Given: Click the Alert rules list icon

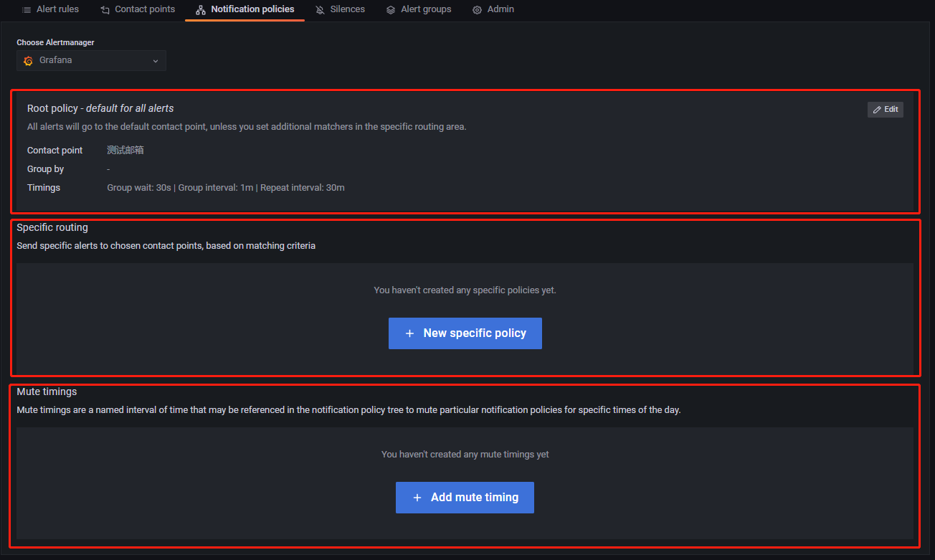Looking at the screenshot, I should click(27, 10).
